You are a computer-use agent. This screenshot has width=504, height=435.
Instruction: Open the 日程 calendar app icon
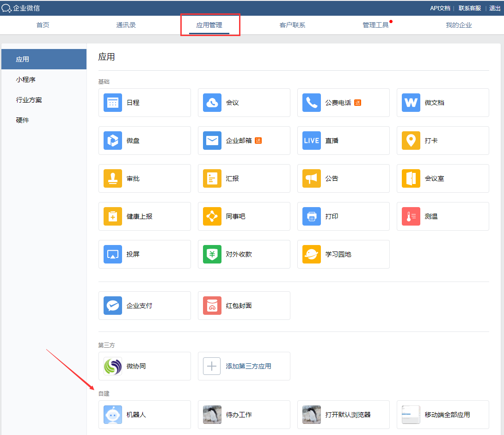113,103
